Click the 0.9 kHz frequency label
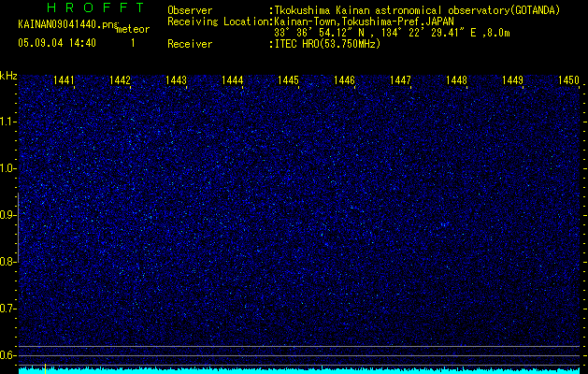Viewport: 588px width, 374px height. [x=7, y=215]
